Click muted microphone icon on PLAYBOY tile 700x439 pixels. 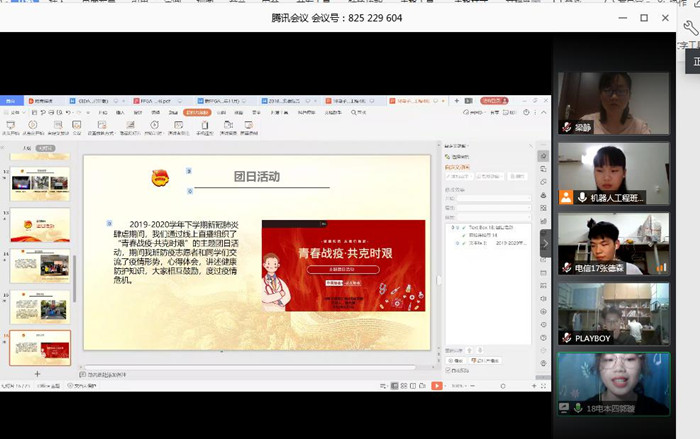point(564,338)
